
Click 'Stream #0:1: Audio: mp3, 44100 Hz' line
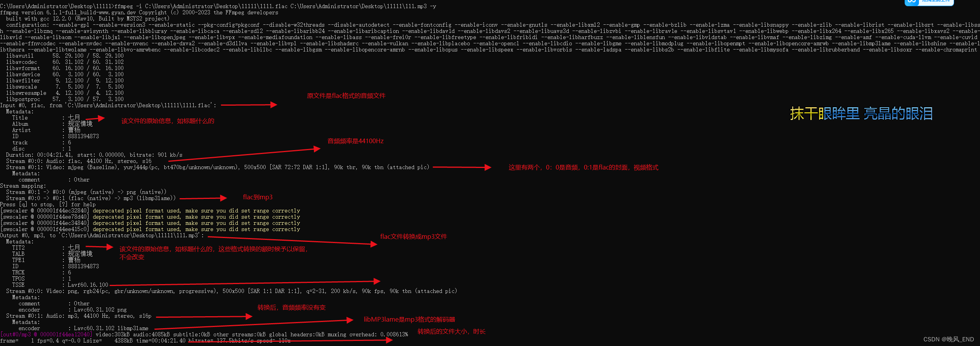pyautogui.click(x=79, y=316)
